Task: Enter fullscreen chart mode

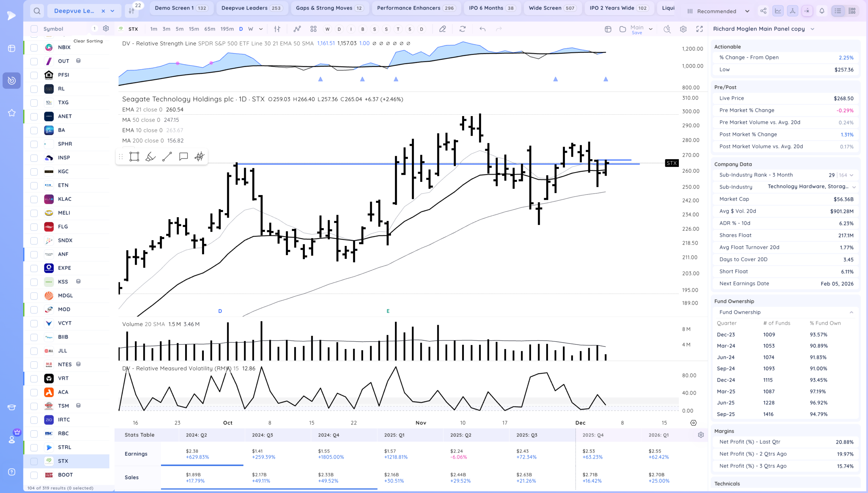Action: (699, 29)
